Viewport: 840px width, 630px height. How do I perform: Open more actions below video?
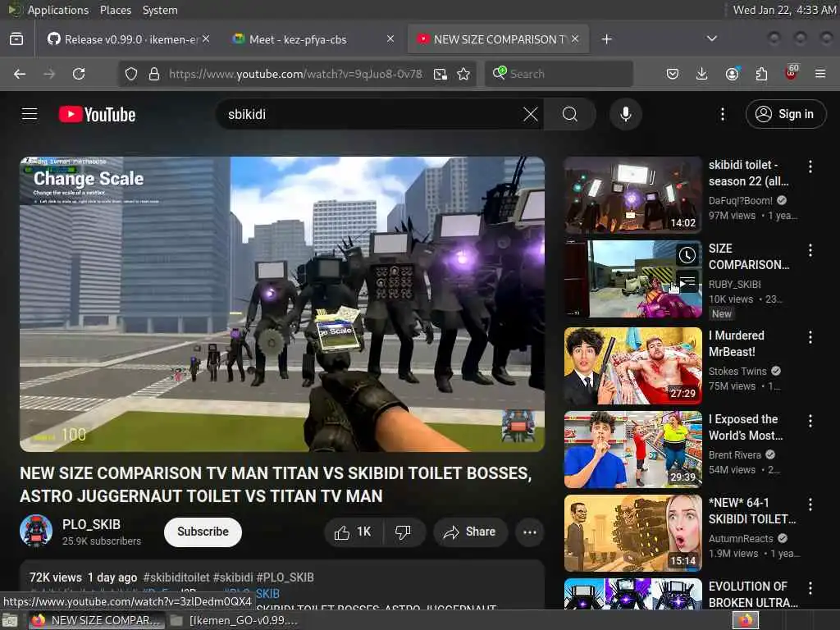click(529, 532)
